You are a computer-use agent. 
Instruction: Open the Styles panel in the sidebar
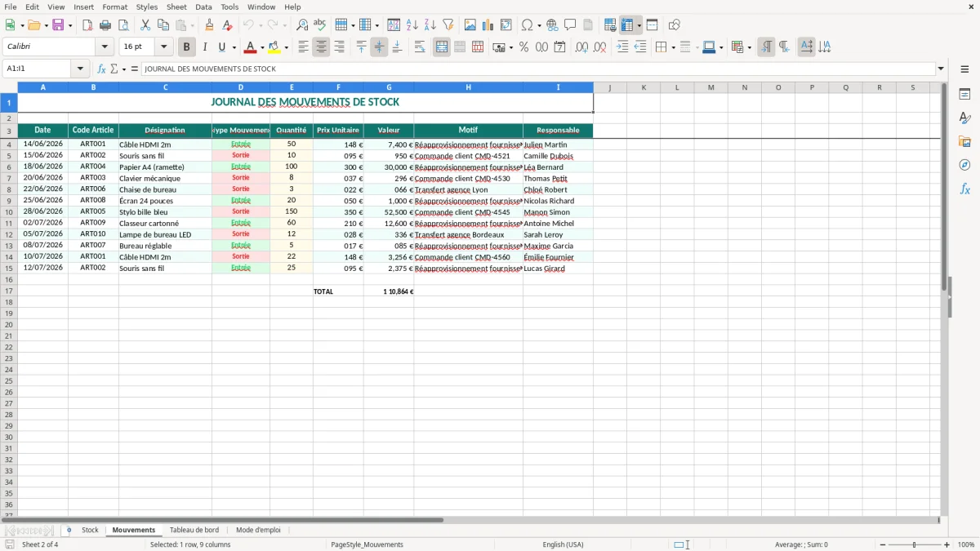point(964,118)
